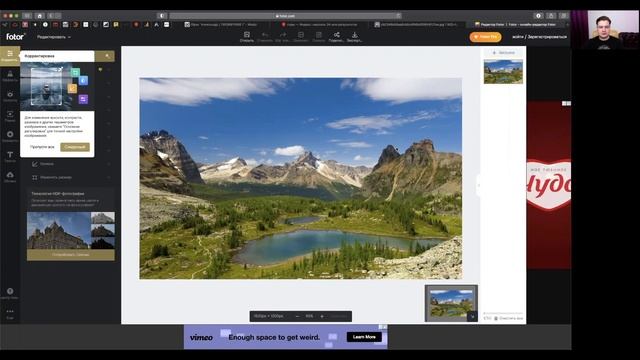Expand the Curves row in adjust panel
Screen dimensions: 640x360
tap(71, 164)
